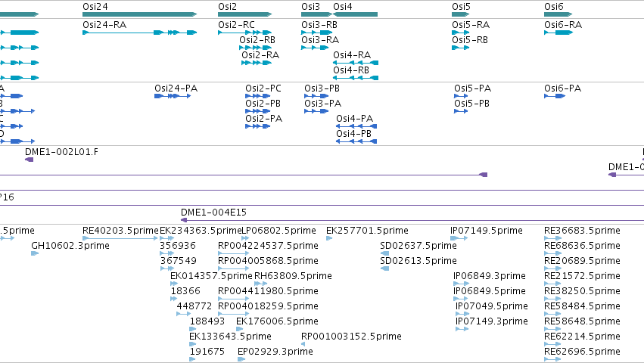Screen dimensions: 644x363
Task: Click the DME1-004E15 clone arrowhead
Action: pos(184,220)
